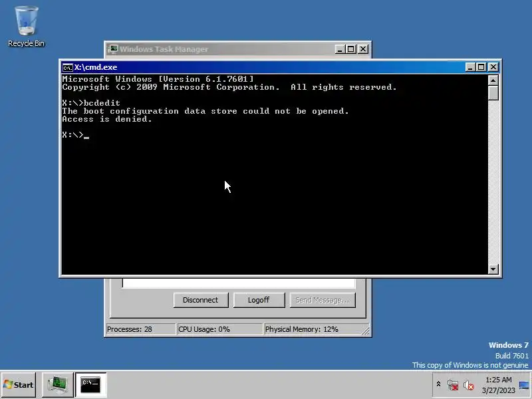
Task: Open the network status tray icon
Action: [x=453, y=385]
